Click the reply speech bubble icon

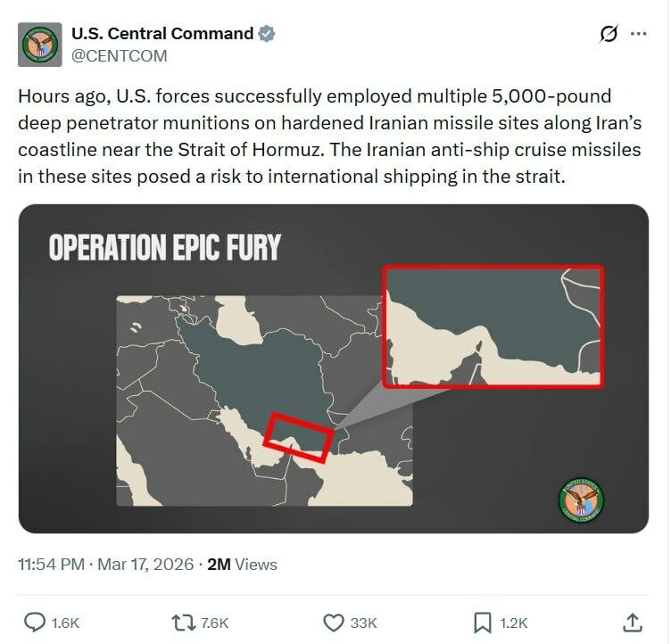pos(35,623)
